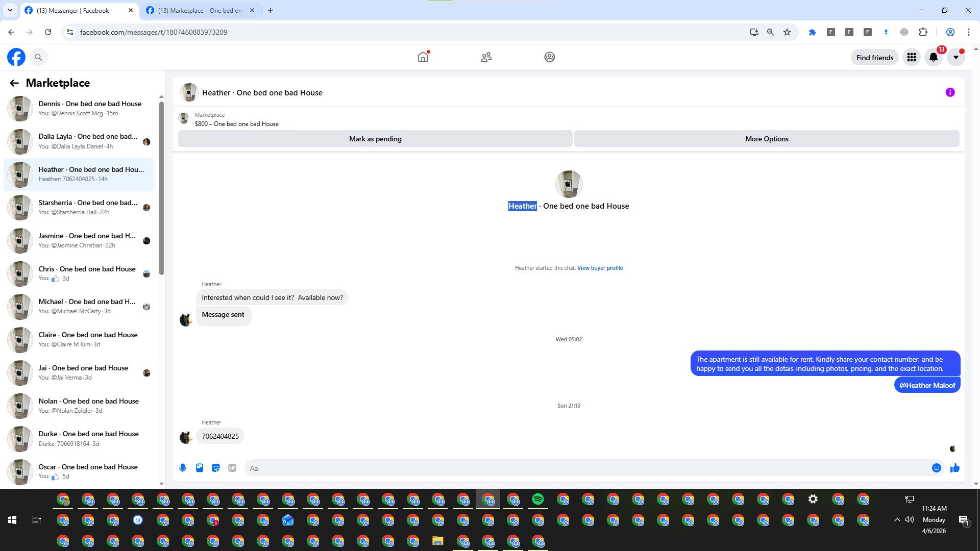This screenshot has height=551, width=980.
Task: Click the voice clip microphone icon
Action: click(x=183, y=468)
